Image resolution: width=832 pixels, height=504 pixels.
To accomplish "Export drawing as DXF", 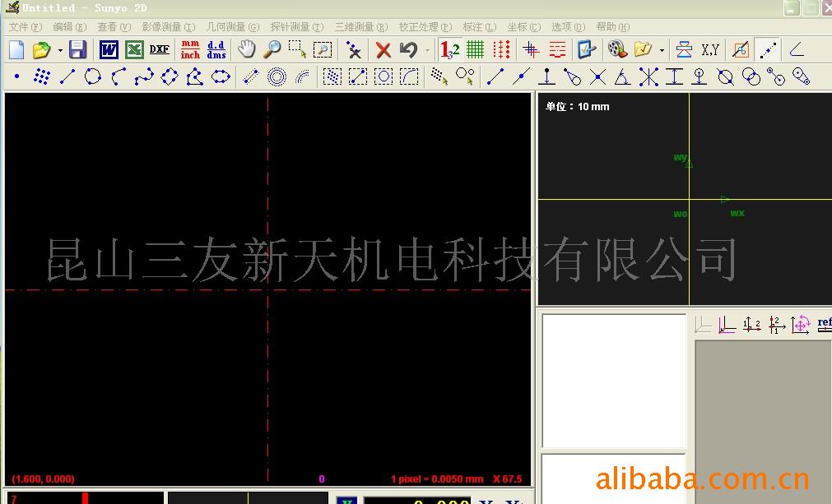I will (x=159, y=50).
